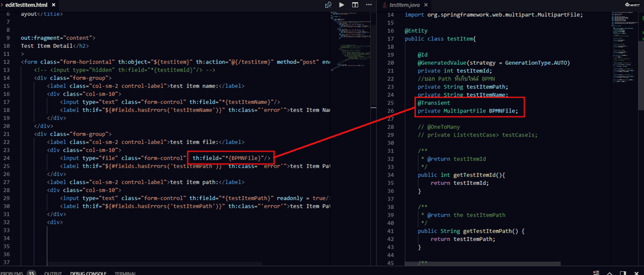This screenshot has height=275, width=644.
Task: Toggle the panel position icon
Action: 623,273
